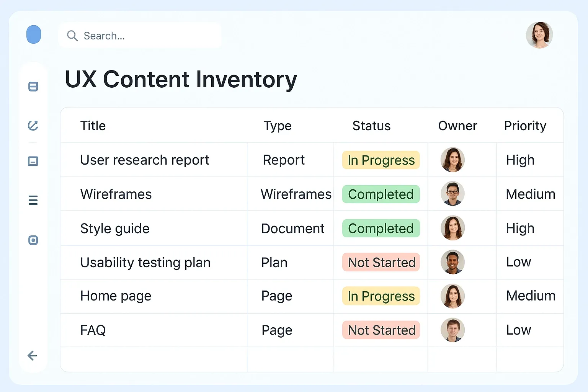
Task: Open the sidebar list lines icon
Action: (33, 200)
